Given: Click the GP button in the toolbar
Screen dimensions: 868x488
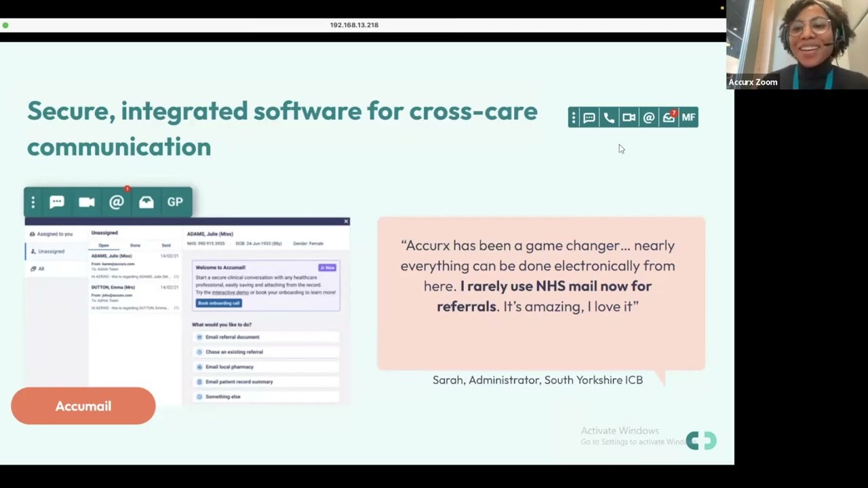Looking at the screenshot, I should pyautogui.click(x=175, y=202).
